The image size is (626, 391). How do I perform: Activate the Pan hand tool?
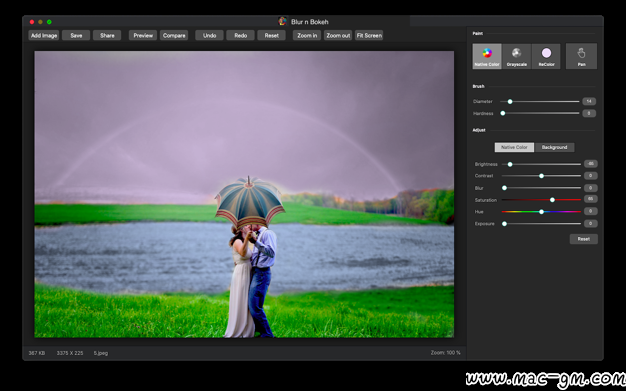point(581,56)
